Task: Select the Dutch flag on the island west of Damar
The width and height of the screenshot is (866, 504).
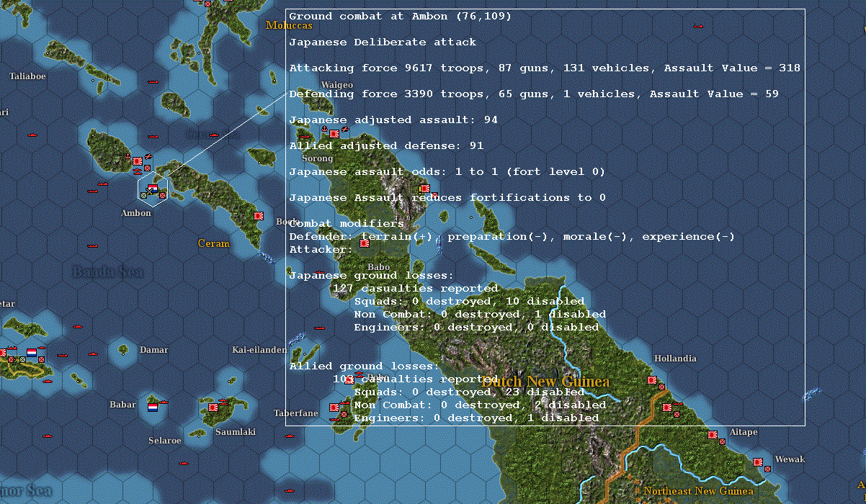Action: point(32,353)
